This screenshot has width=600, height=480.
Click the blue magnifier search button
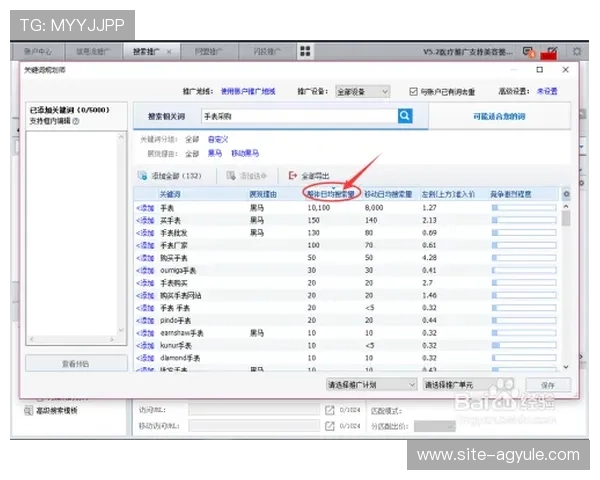pyautogui.click(x=405, y=116)
